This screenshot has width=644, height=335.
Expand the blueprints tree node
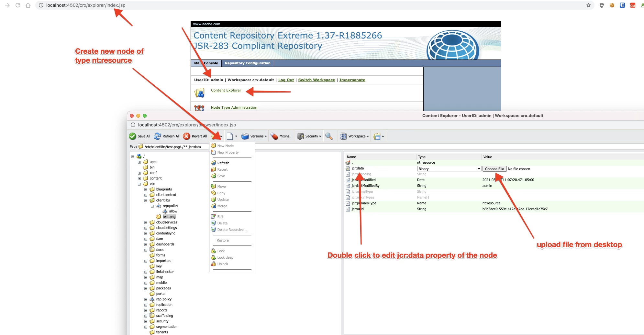click(146, 189)
